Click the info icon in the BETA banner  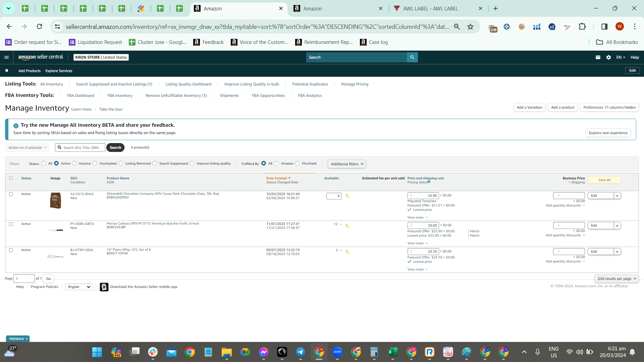pyautogui.click(x=16, y=126)
